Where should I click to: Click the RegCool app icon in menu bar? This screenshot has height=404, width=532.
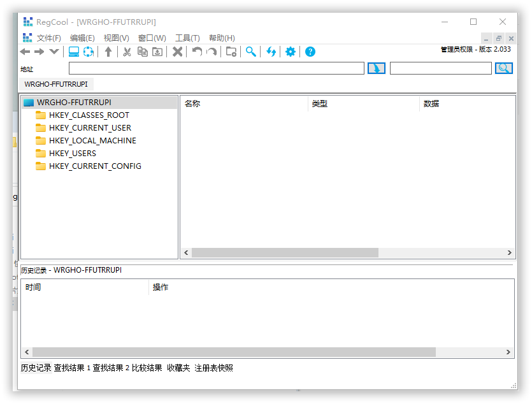[x=27, y=38]
